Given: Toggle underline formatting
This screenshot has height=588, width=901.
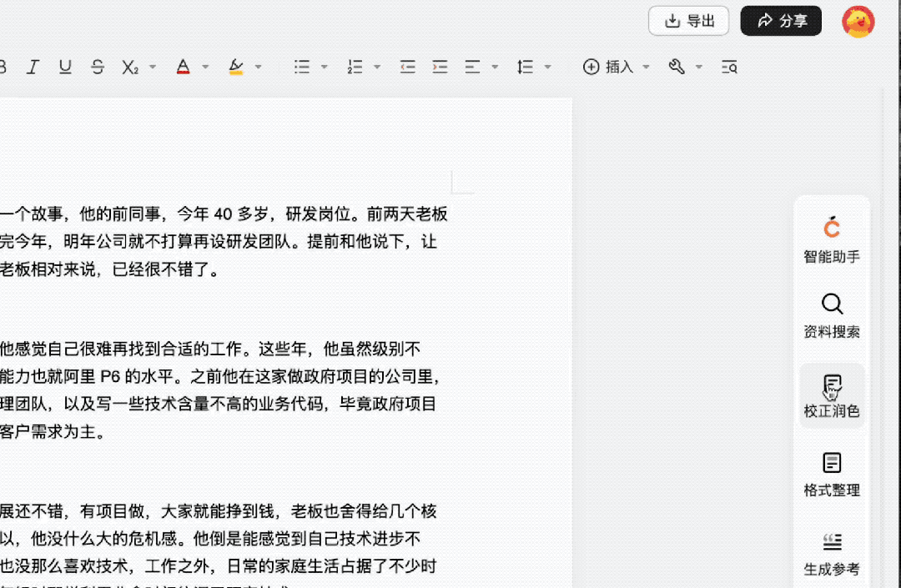Looking at the screenshot, I should 65,68.
